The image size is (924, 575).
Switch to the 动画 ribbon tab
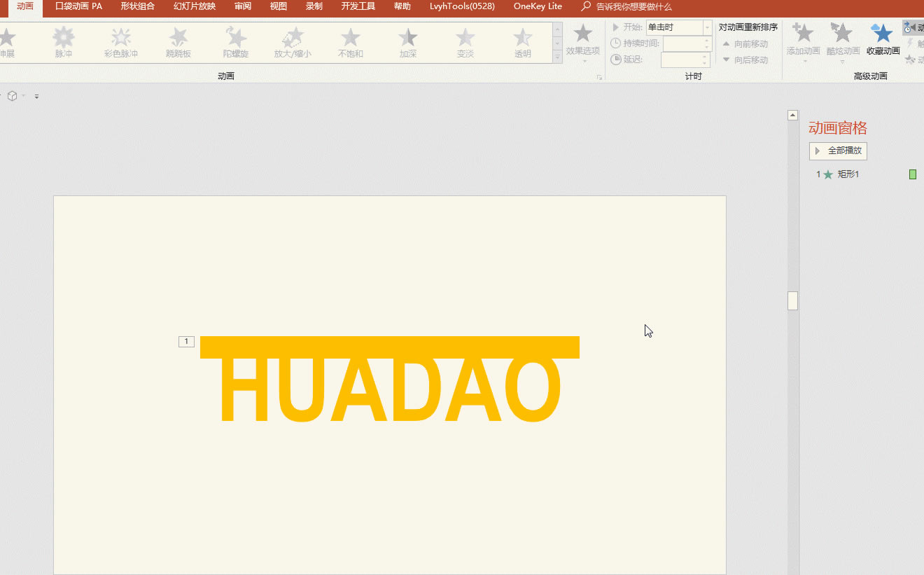point(25,6)
